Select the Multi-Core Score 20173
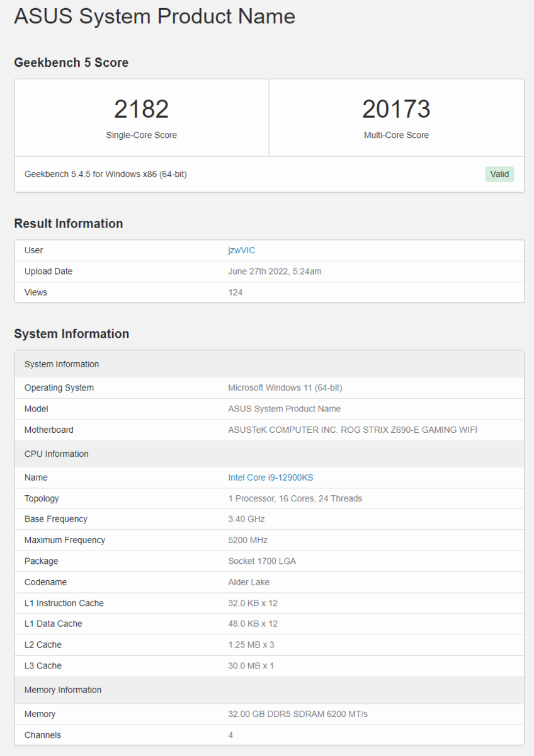534x756 pixels. [x=396, y=108]
